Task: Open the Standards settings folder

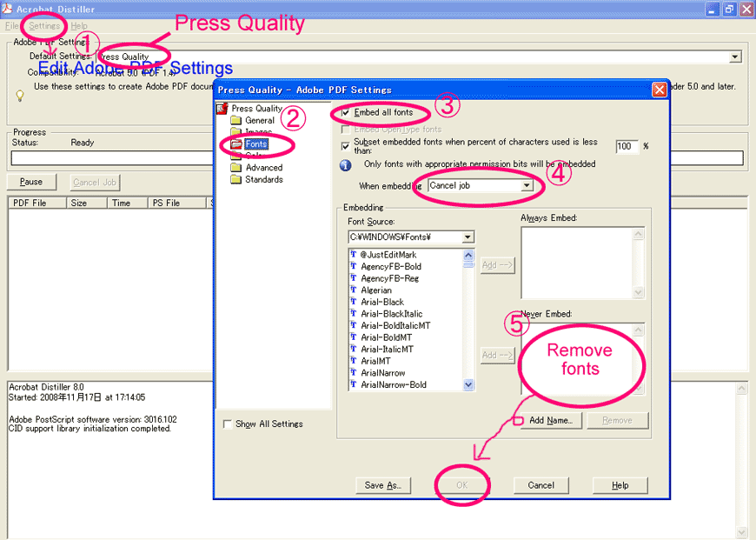Action: tap(264, 179)
